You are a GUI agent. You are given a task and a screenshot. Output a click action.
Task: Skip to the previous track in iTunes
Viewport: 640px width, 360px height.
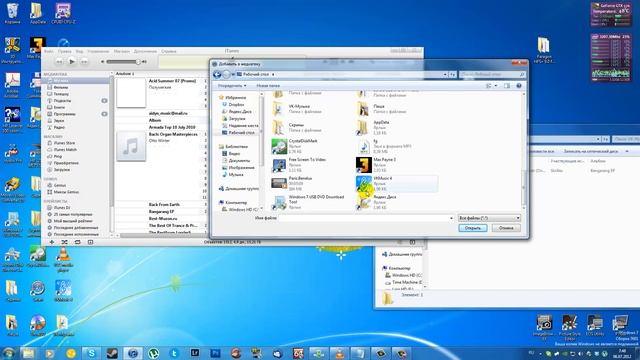point(59,62)
